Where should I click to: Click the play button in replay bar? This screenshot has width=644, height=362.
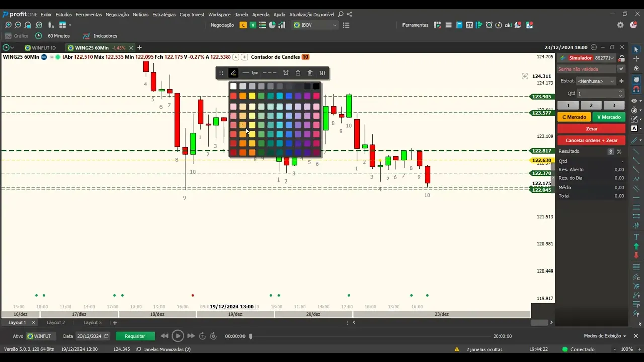click(177, 336)
